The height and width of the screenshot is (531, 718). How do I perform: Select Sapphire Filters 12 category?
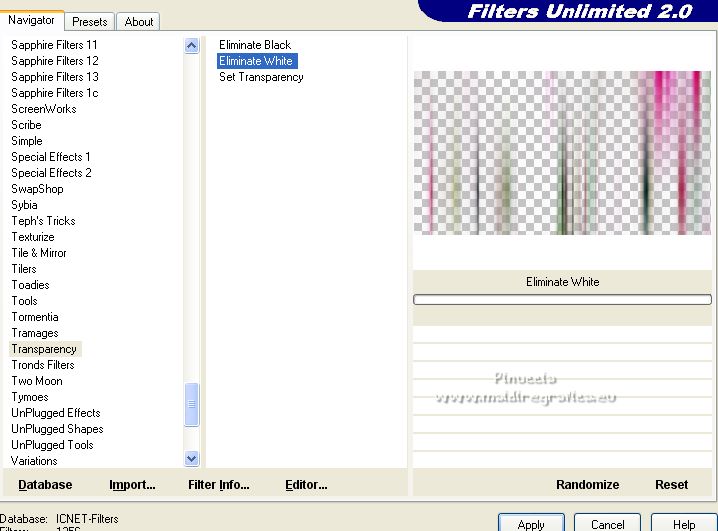54,61
